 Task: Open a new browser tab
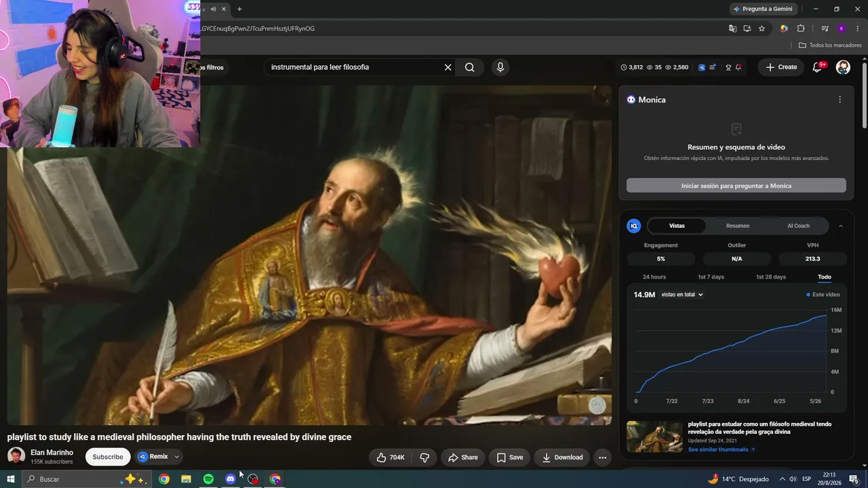pyautogui.click(x=239, y=9)
